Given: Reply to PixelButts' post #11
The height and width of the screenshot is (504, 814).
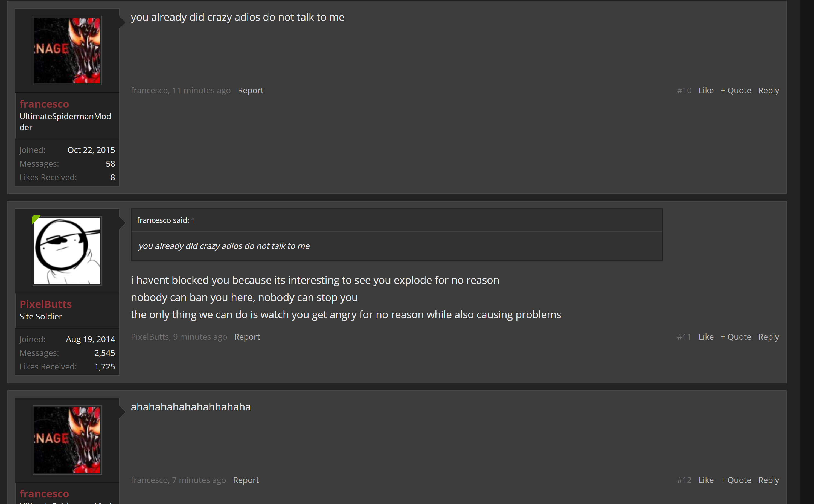Looking at the screenshot, I should [x=768, y=337].
